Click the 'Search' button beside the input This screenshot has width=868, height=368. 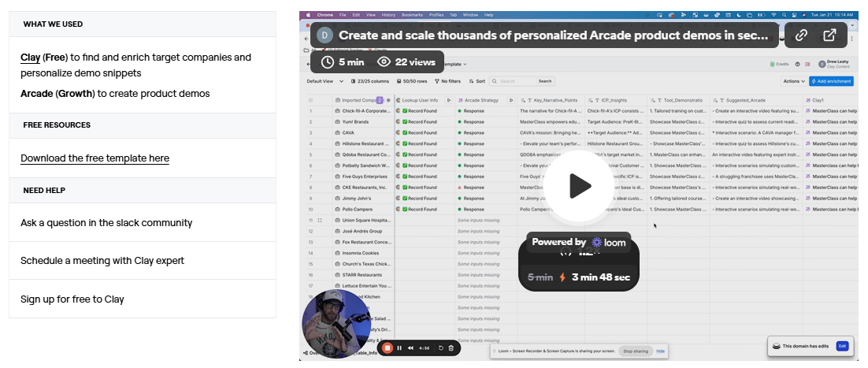[x=545, y=81]
